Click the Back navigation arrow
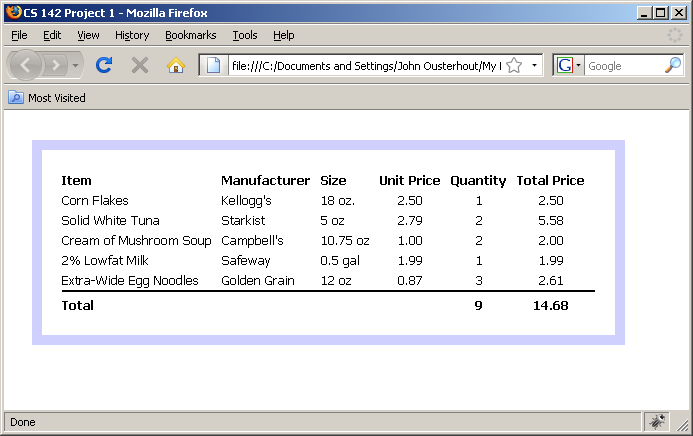The height and width of the screenshot is (436, 693). (x=25, y=65)
